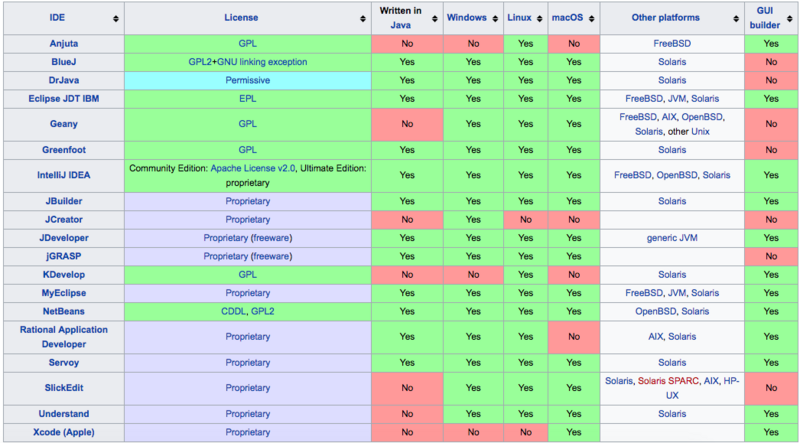The width and height of the screenshot is (800, 443).
Task: Open AIX link in Rational row
Action: tap(656, 337)
